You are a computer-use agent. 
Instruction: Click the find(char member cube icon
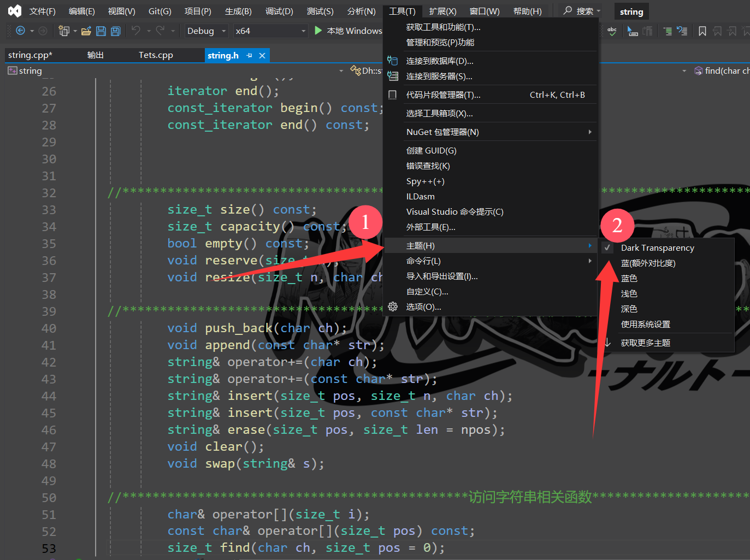[x=698, y=70]
